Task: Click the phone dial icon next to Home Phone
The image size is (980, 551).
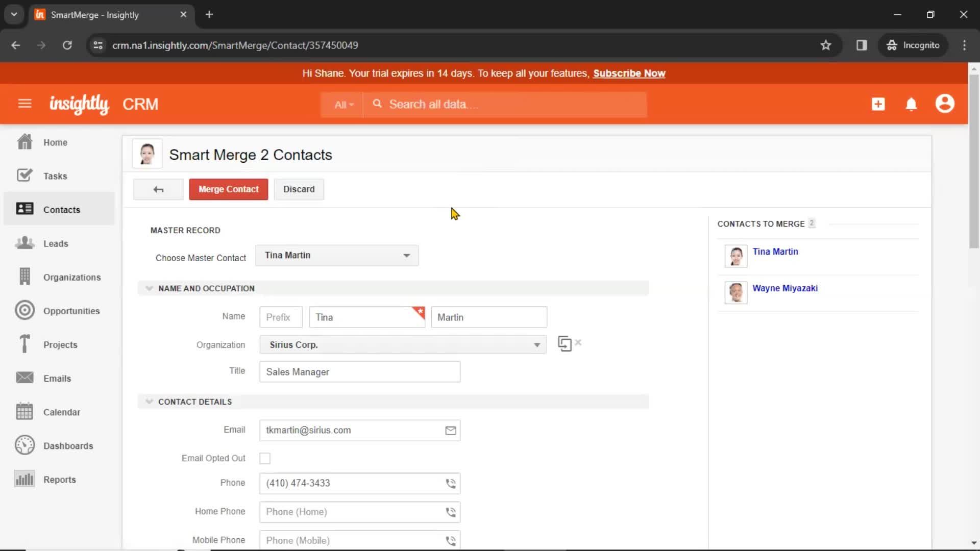Action: [450, 511]
